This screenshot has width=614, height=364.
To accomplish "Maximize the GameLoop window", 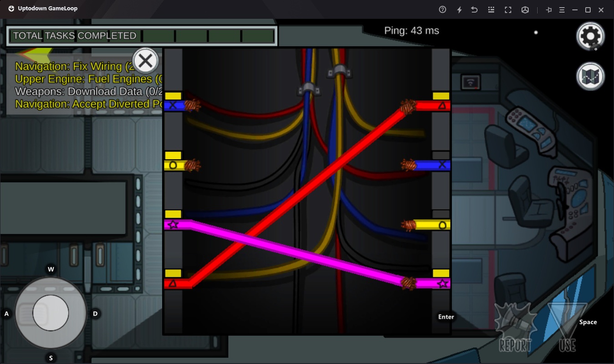I will 588,10.
